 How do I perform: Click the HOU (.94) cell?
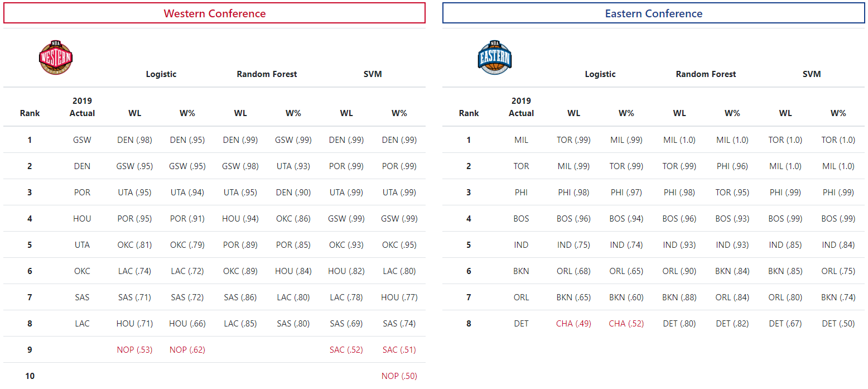click(x=240, y=219)
